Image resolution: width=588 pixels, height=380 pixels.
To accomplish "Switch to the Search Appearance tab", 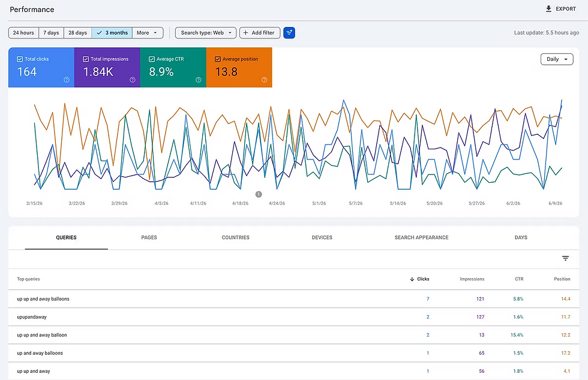I will pos(421,237).
